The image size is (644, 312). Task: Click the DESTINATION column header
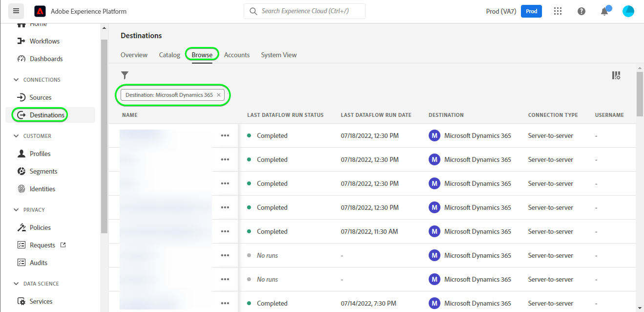pyautogui.click(x=446, y=115)
